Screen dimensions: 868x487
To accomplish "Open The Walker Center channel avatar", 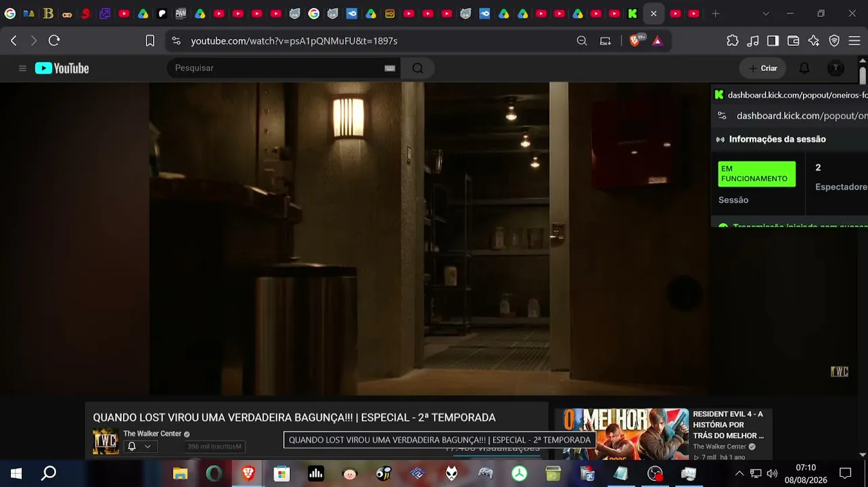I will [x=106, y=441].
